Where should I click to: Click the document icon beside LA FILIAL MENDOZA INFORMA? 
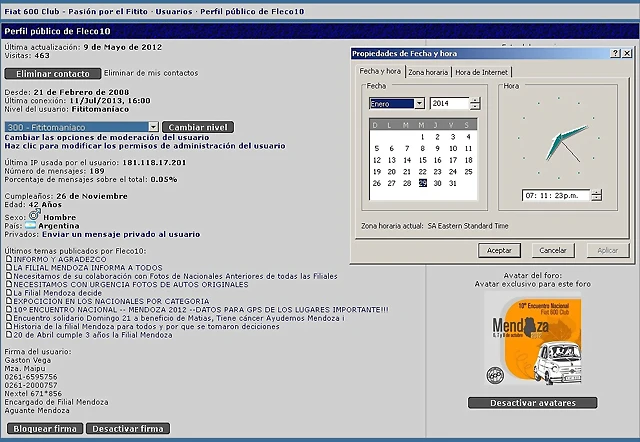click(9, 267)
